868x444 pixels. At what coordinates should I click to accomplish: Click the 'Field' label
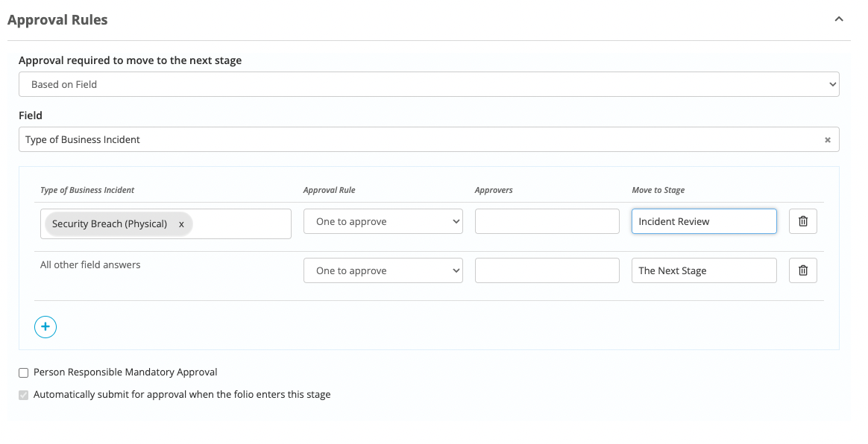tap(31, 115)
